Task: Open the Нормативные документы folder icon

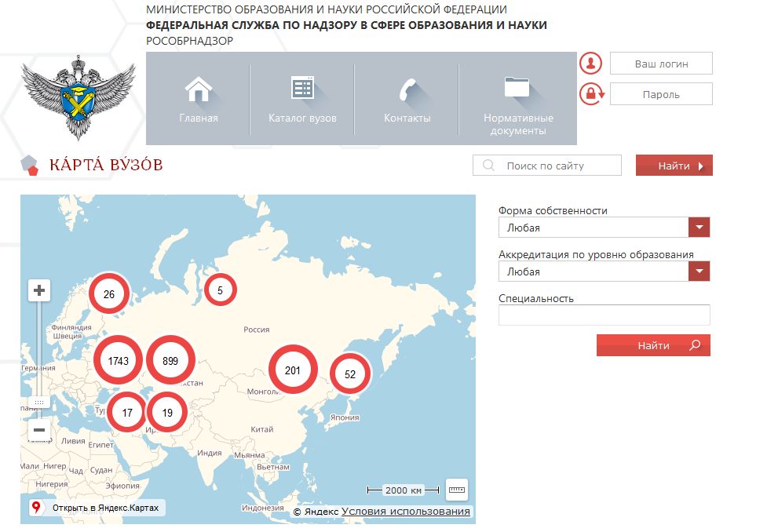Action: (x=517, y=87)
